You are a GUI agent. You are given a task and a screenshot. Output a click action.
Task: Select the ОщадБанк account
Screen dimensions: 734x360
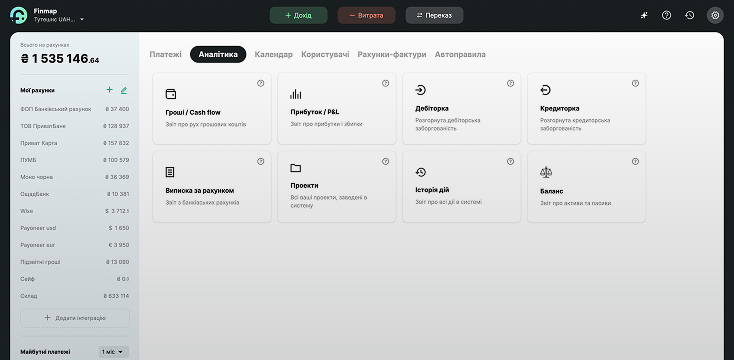tap(75, 194)
